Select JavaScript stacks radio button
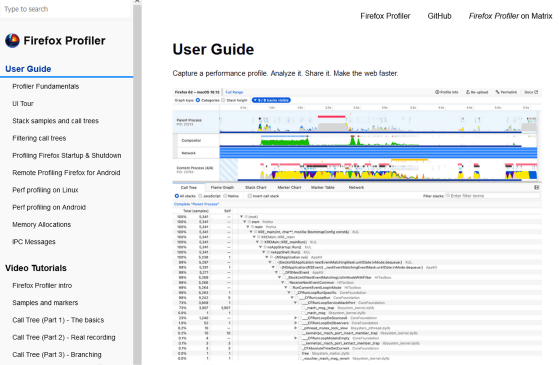560x365 pixels. (200, 196)
